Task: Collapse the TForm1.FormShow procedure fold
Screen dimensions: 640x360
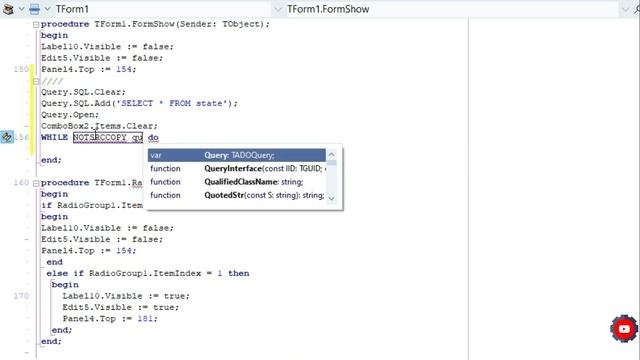Action: (x=36, y=24)
